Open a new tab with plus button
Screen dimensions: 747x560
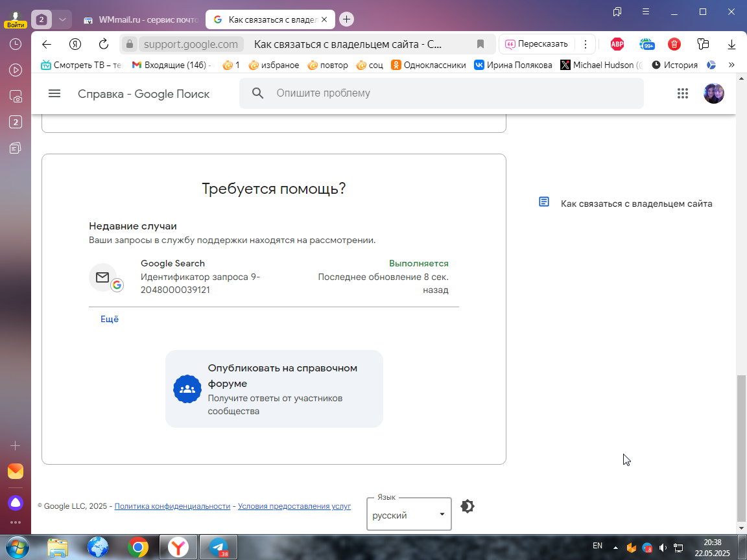346,19
